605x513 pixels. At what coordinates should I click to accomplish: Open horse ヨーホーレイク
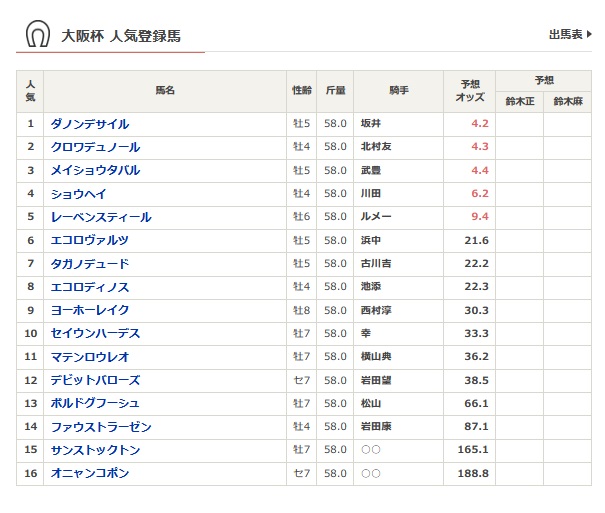click(x=90, y=310)
